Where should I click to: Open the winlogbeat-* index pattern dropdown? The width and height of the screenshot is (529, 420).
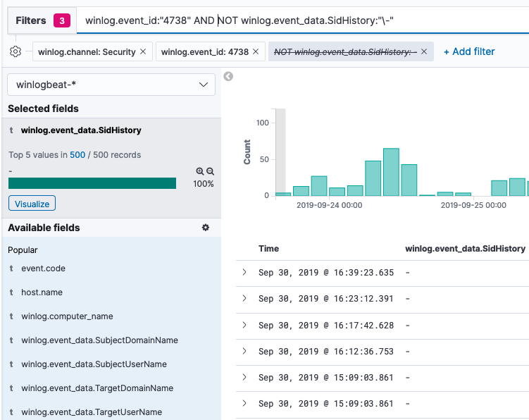[x=111, y=85]
